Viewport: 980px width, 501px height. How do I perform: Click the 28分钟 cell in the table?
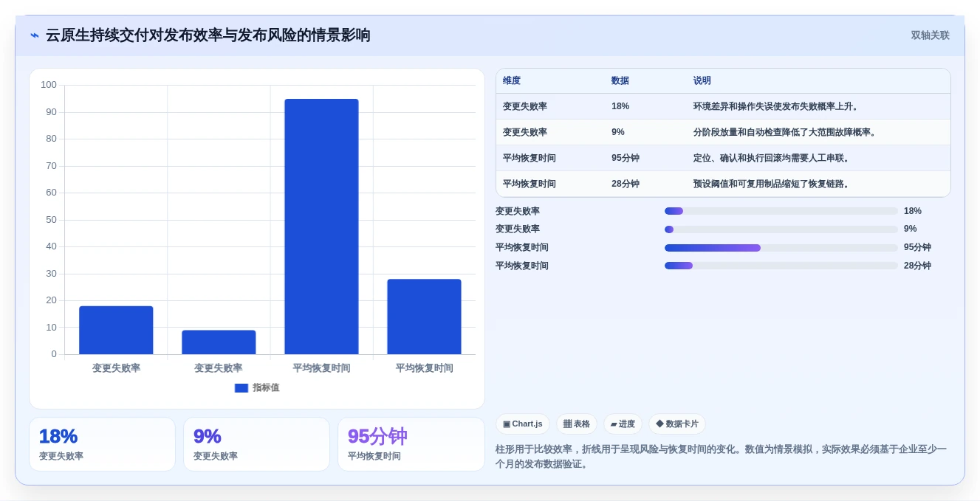coord(626,184)
